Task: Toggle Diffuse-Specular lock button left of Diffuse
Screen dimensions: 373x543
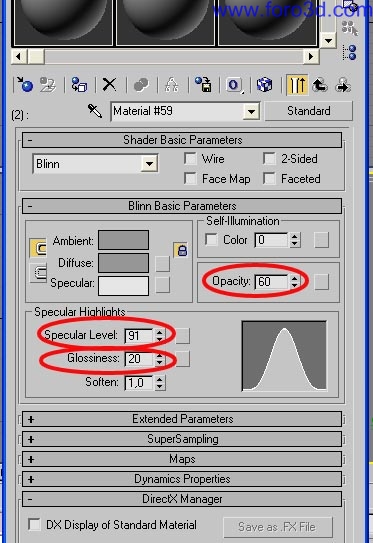Action: tap(38, 273)
